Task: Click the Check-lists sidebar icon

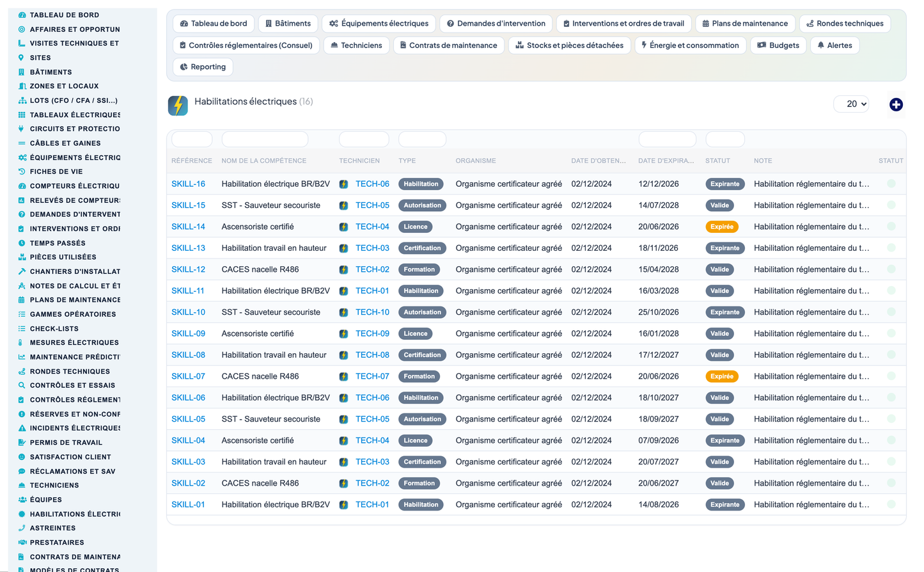Action: (22, 328)
